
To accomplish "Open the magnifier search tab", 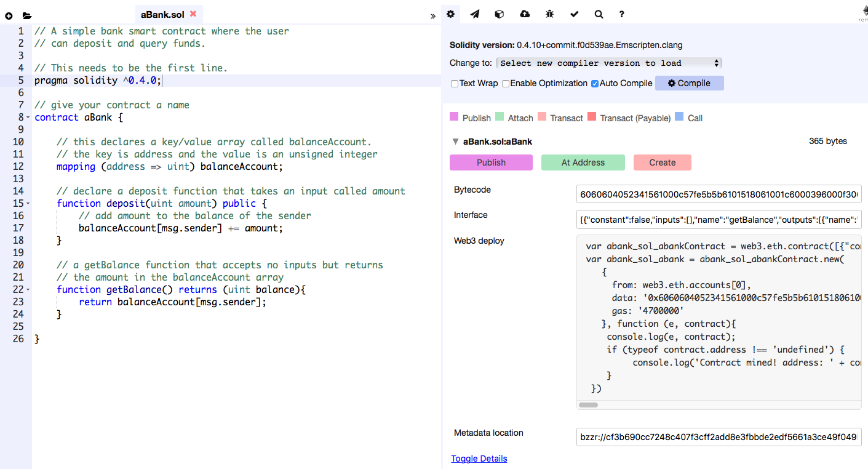I will (x=599, y=14).
